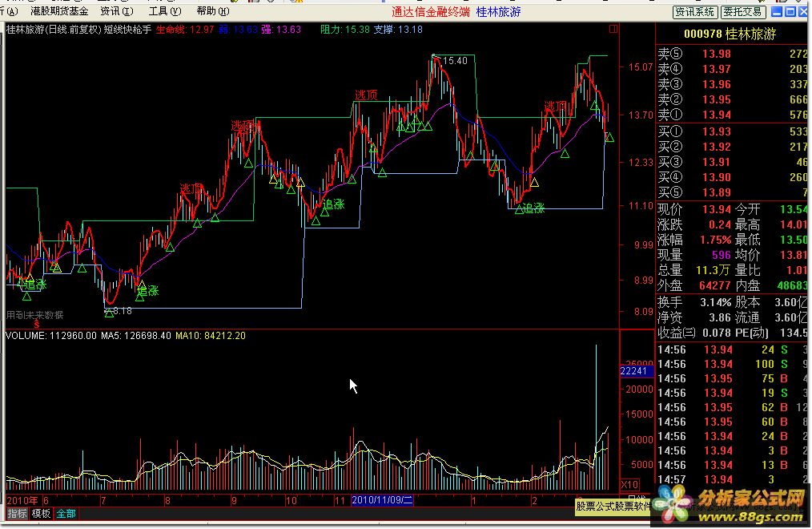The height and width of the screenshot is (529, 812).
Task: Click the 委托交易 button
Action: point(742,12)
